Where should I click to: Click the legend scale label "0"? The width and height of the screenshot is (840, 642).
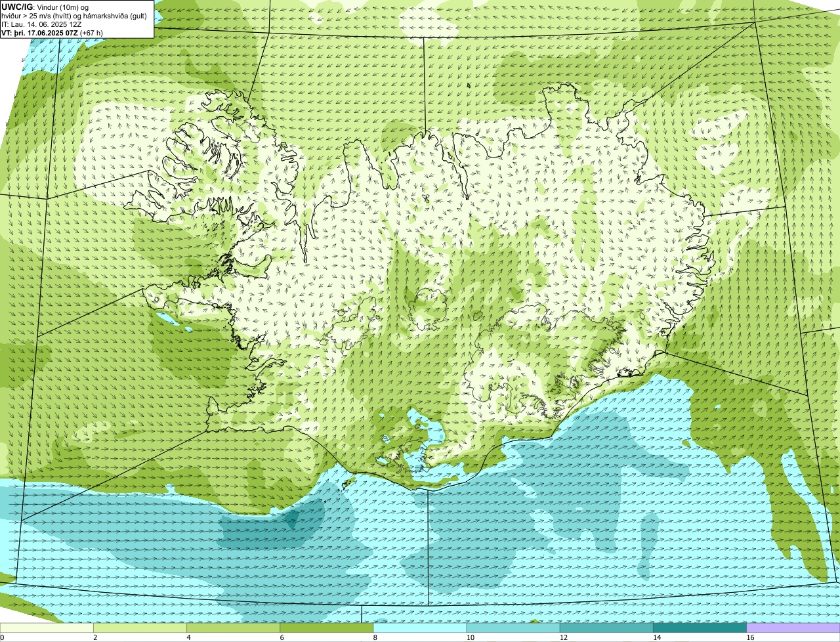[x=3, y=637]
